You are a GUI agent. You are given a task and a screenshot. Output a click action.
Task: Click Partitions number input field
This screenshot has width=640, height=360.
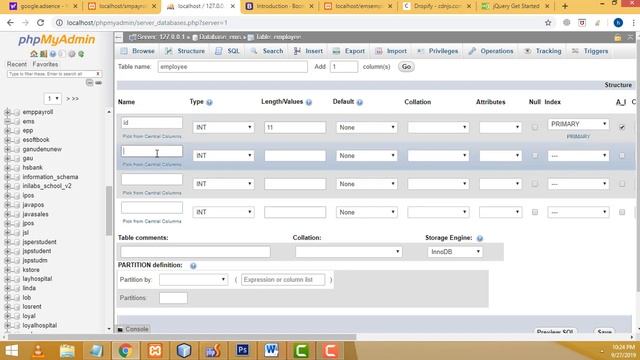[173, 298]
